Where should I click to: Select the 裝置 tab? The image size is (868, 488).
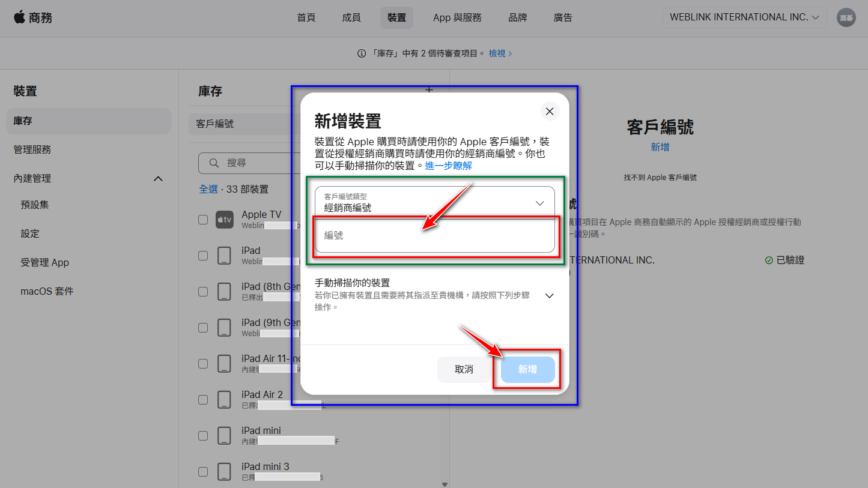[x=396, y=17]
